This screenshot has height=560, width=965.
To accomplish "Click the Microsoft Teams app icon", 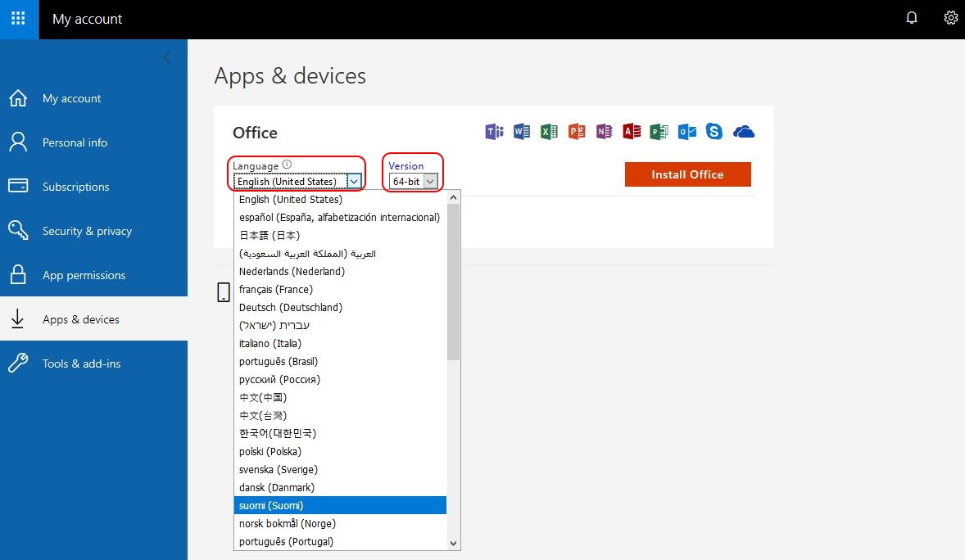I will point(494,132).
